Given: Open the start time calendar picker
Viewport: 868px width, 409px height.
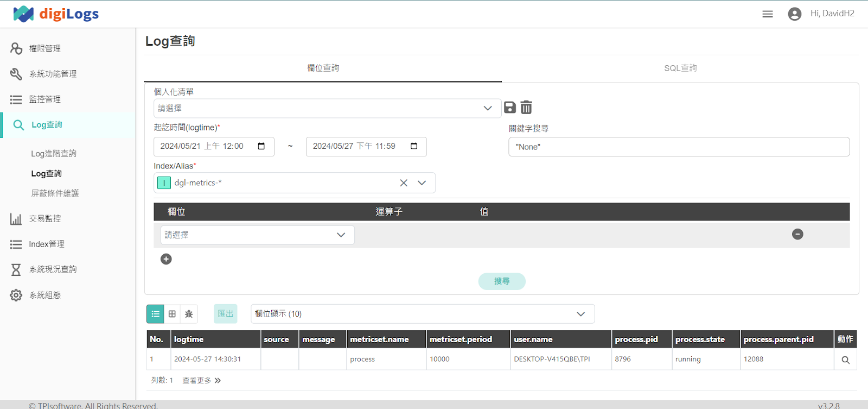Looking at the screenshot, I should pos(261,146).
